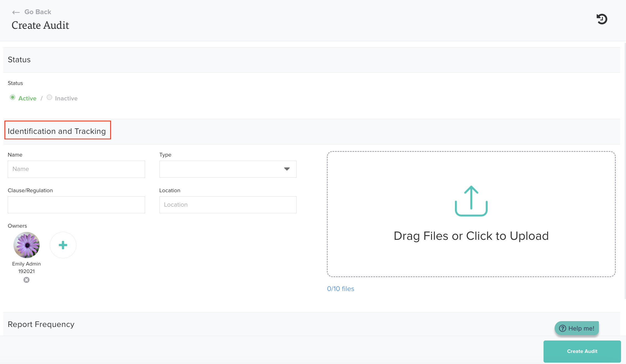Click the upload arrow icon

[471, 201]
